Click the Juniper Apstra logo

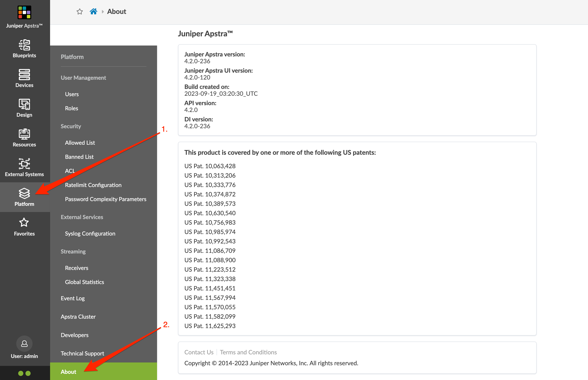24,12
